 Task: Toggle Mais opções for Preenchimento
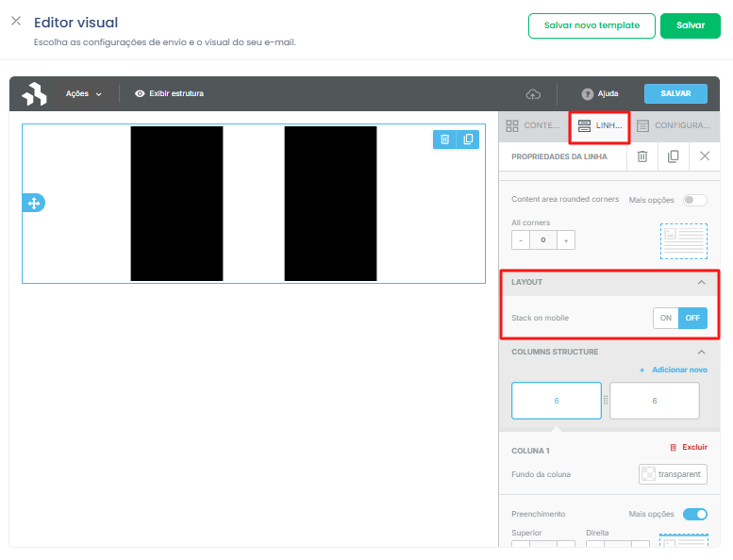694,514
